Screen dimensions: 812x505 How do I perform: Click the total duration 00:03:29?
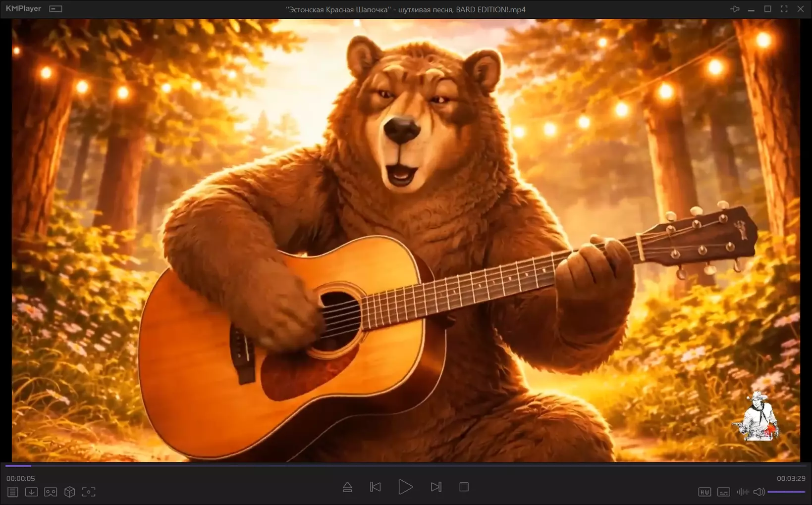tap(791, 478)
